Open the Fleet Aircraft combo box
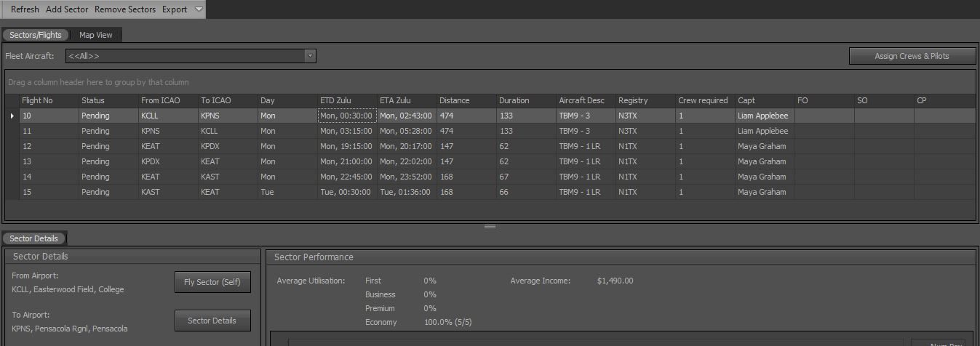Screen dimensions: 980x346 point(191,56)
